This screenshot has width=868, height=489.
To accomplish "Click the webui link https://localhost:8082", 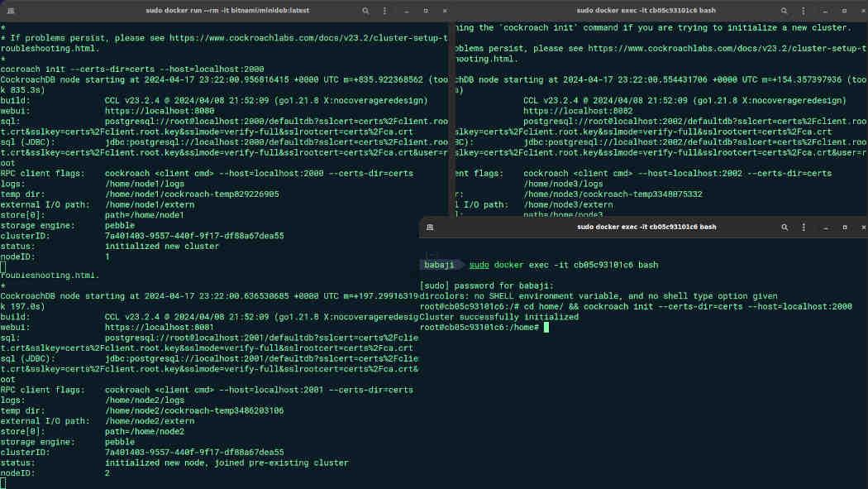I will click(x=578, y=111).
